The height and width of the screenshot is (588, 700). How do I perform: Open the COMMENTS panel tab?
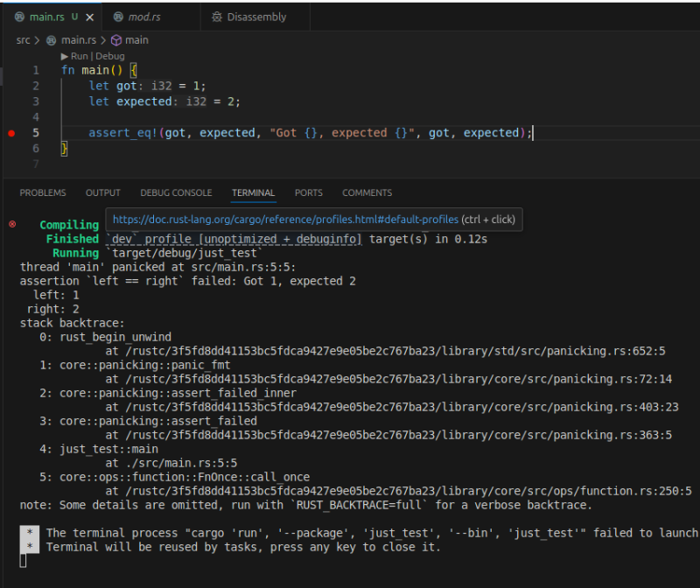pos(367,192)
